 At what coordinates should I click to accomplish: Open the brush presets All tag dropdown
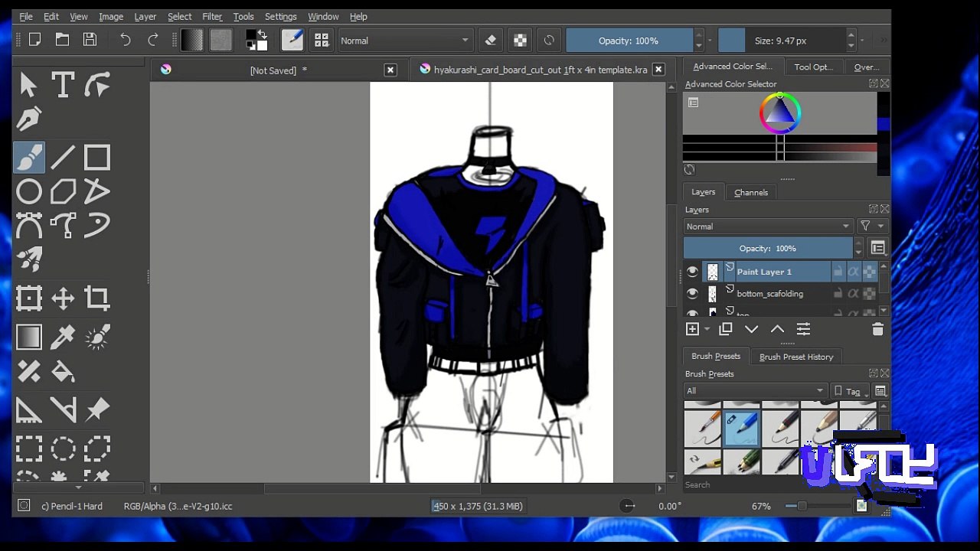(756, 391)
